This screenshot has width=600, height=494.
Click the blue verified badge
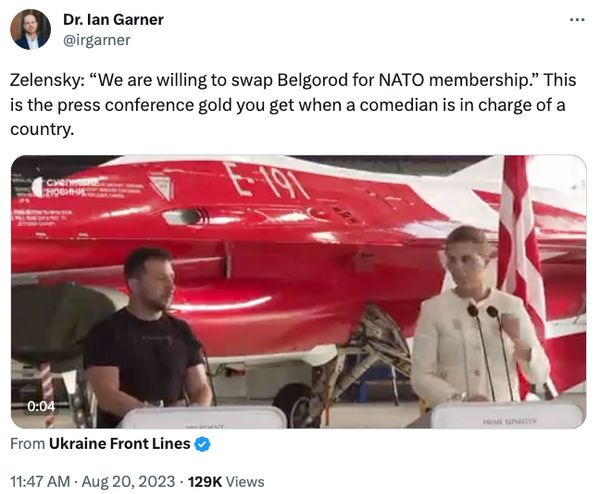click(x=202, y=444)
